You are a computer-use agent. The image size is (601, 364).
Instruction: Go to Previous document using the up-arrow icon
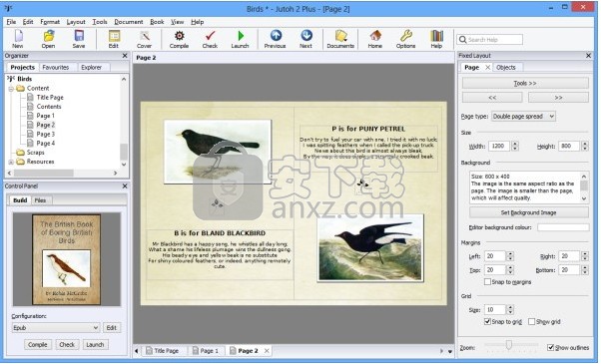276,36
